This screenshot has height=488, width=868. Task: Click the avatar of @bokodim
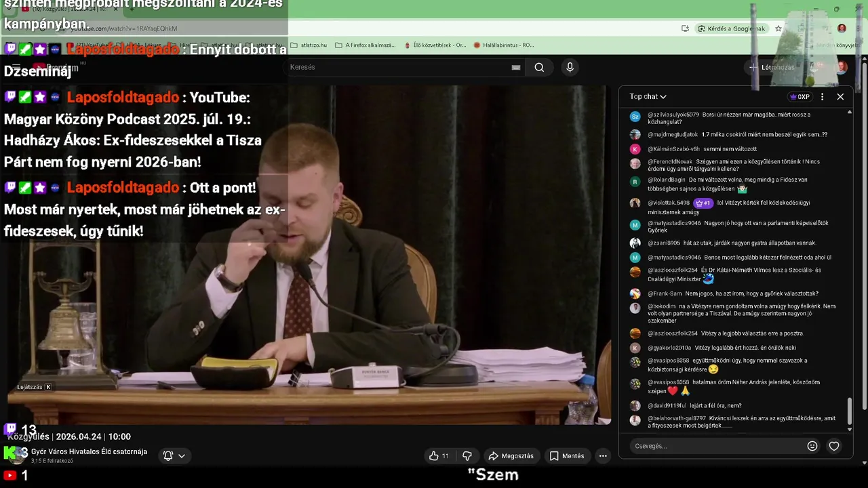635,308
